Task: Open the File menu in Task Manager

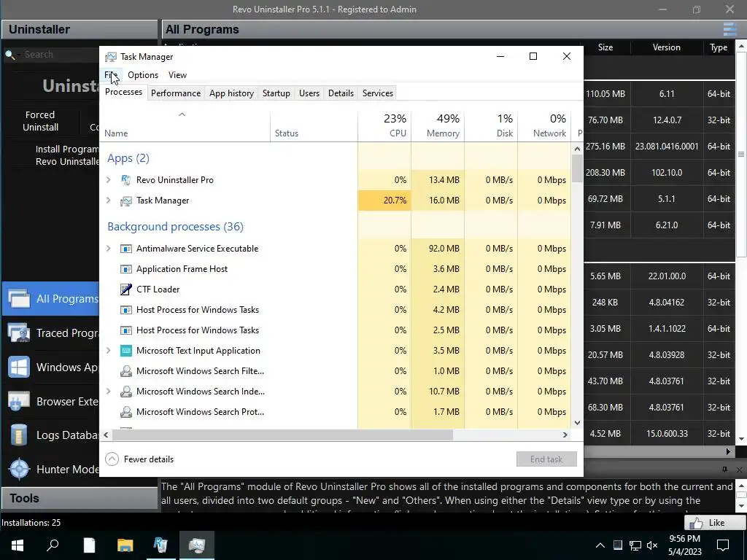Action: click(111, 75)
